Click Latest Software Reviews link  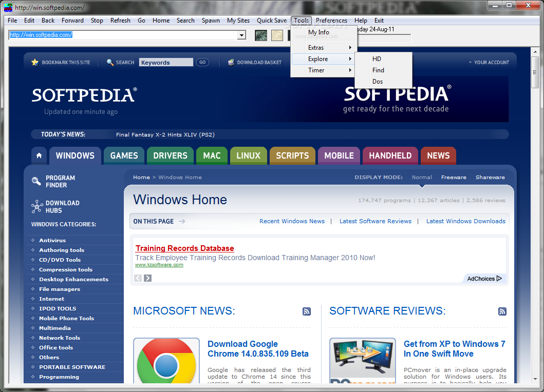[375, 221]
